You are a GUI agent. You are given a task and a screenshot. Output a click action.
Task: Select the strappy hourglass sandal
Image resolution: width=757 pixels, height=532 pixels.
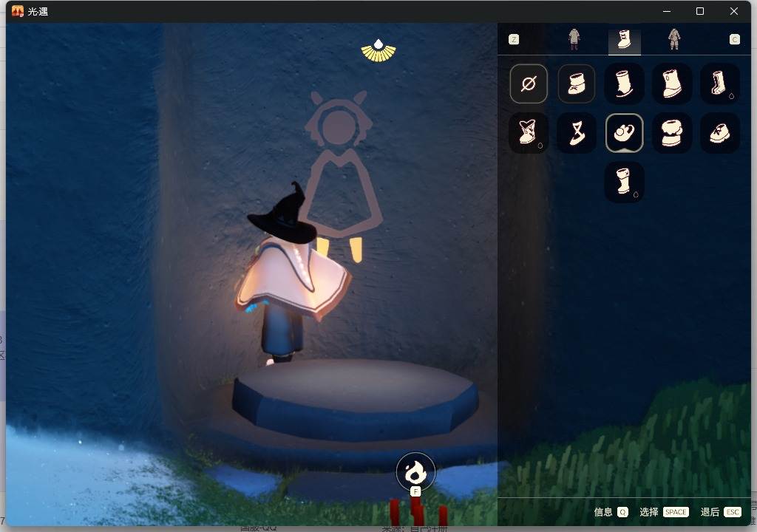577,133
